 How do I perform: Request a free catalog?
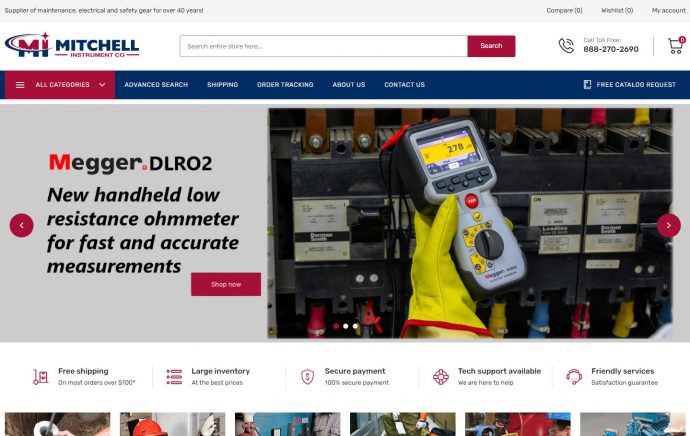pos(636,84)
